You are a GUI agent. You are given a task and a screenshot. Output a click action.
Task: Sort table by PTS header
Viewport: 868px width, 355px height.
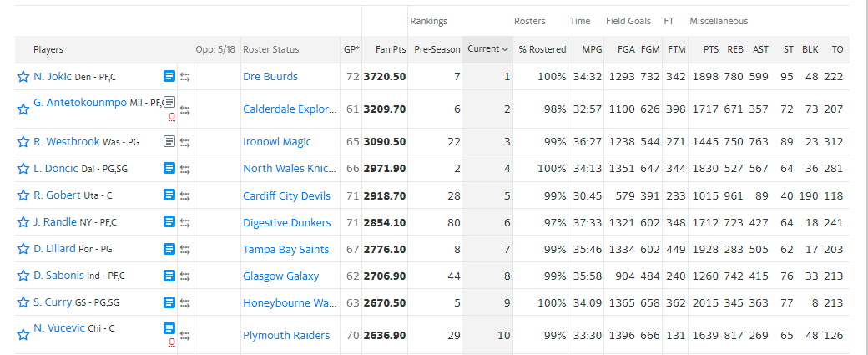coord(711,49)
